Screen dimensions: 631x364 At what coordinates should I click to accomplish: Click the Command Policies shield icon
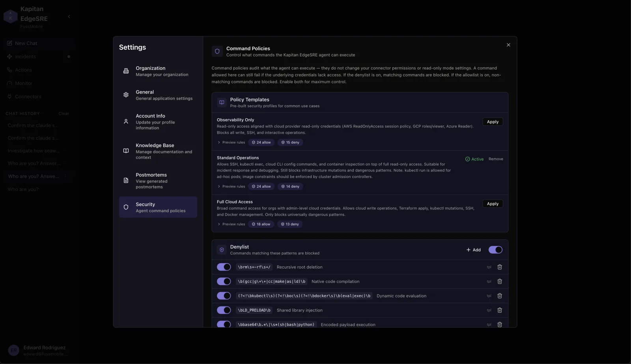pos(217,51)
